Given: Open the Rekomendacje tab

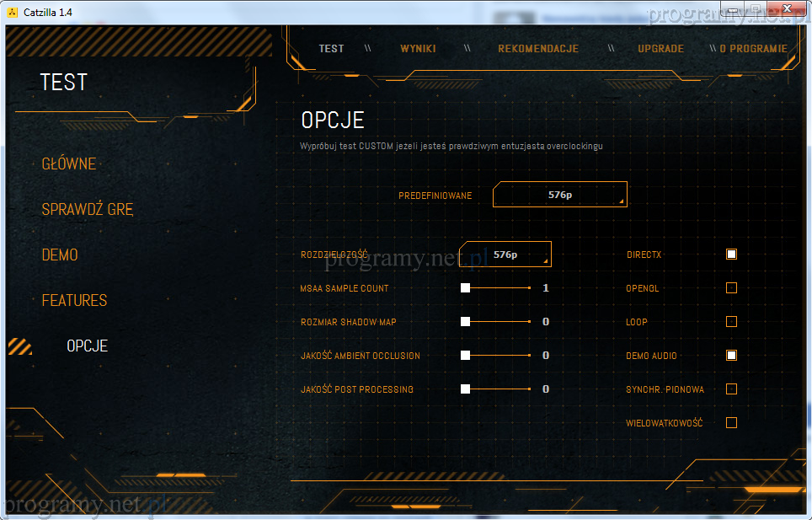Looking at the screenshot, I should click(x=538, y=48).
